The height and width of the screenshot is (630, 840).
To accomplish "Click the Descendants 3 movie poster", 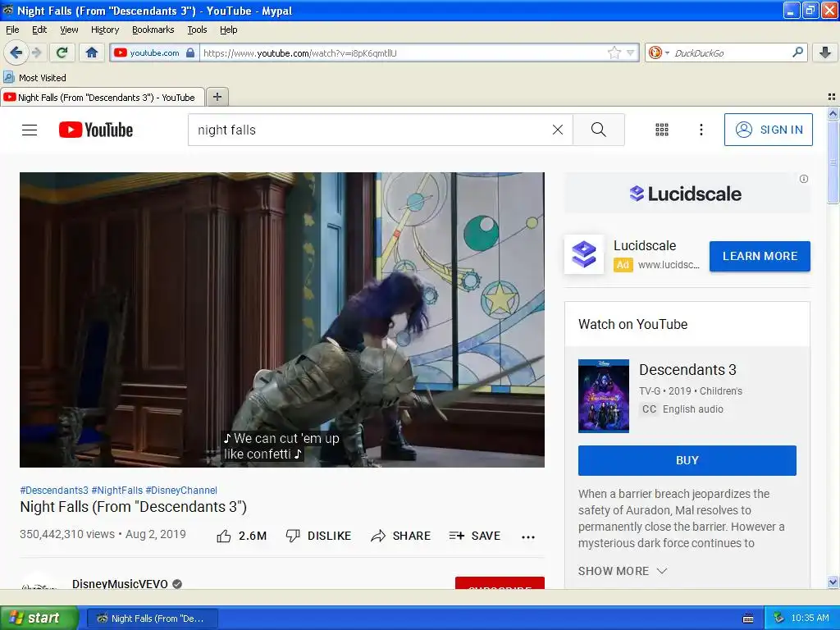I will [x=603, y=396].
